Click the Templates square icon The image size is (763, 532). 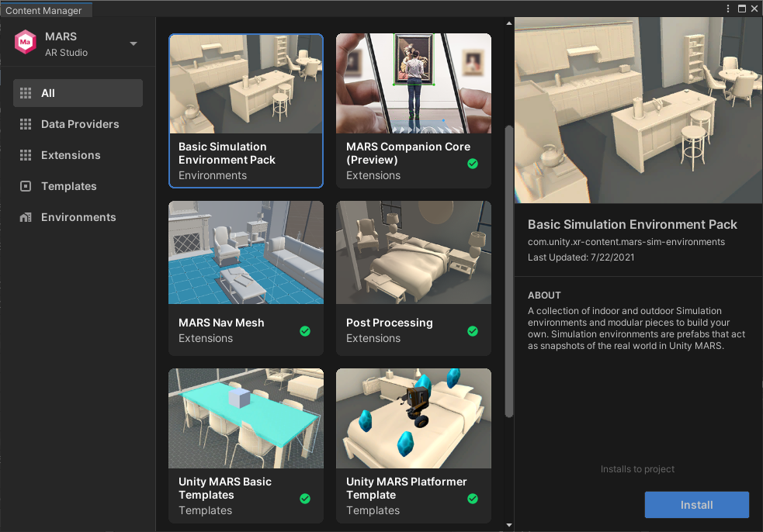[26, 186]
